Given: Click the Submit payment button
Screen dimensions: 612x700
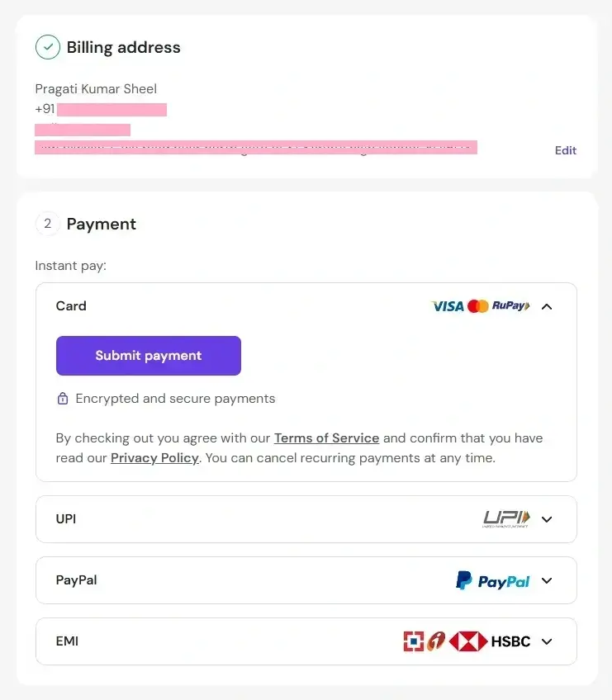Looking at the screenshot, I should pos(148,356).
